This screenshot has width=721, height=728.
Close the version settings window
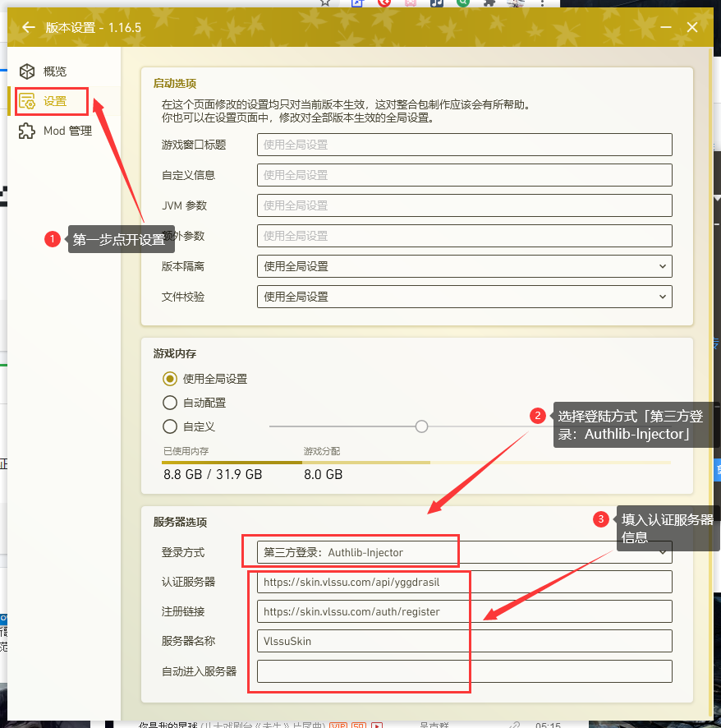[692, 27]
